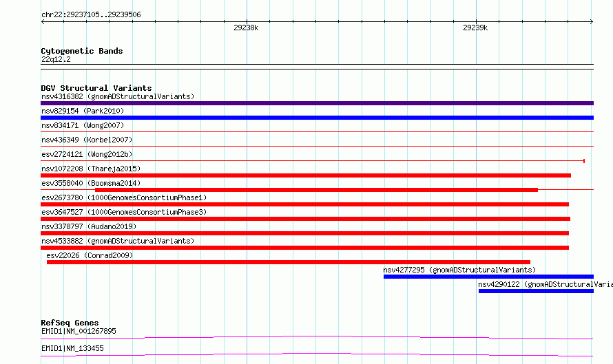The height and width of the screenshot is (364, 613).
Task: Click the nsv4316382 gnomAD variant label
Action: pyautogui.click(x=118, y=96)
